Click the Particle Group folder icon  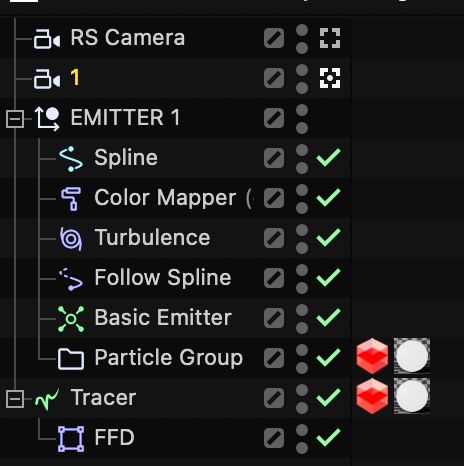pos(71,359)
